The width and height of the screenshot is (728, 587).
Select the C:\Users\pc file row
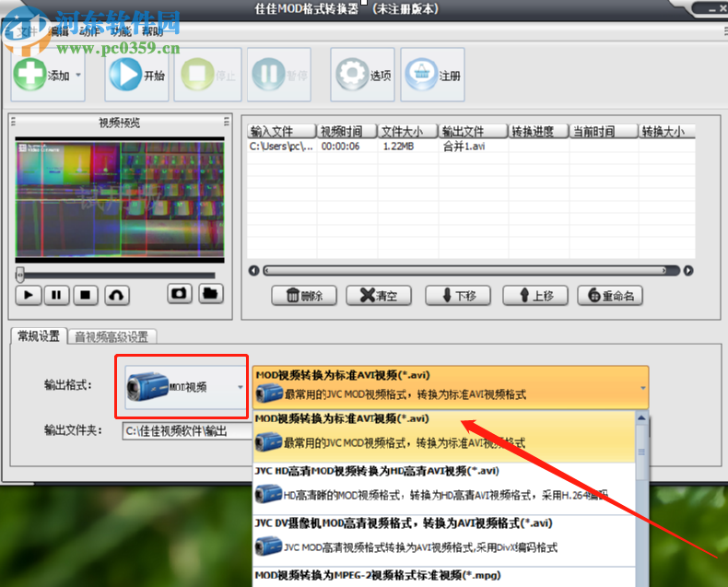(x=471, y=147)
